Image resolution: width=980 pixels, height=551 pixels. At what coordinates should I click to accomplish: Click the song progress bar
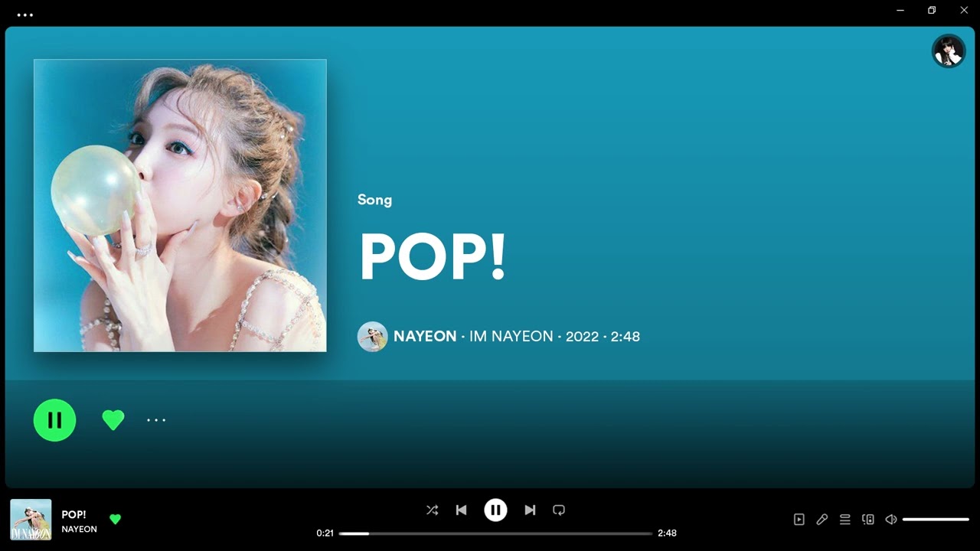[x=495, y=533]
